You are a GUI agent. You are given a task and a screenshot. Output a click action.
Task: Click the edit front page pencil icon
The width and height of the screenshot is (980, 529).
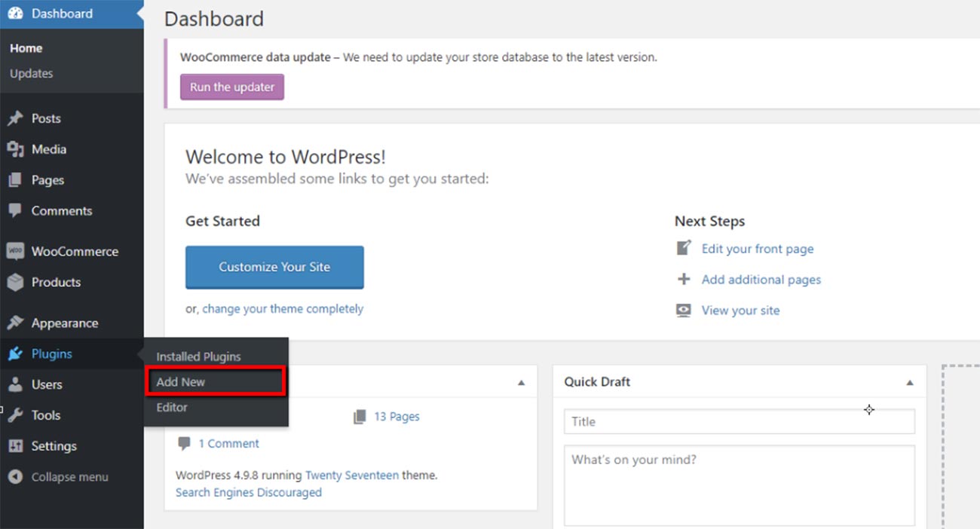point(684,248)
